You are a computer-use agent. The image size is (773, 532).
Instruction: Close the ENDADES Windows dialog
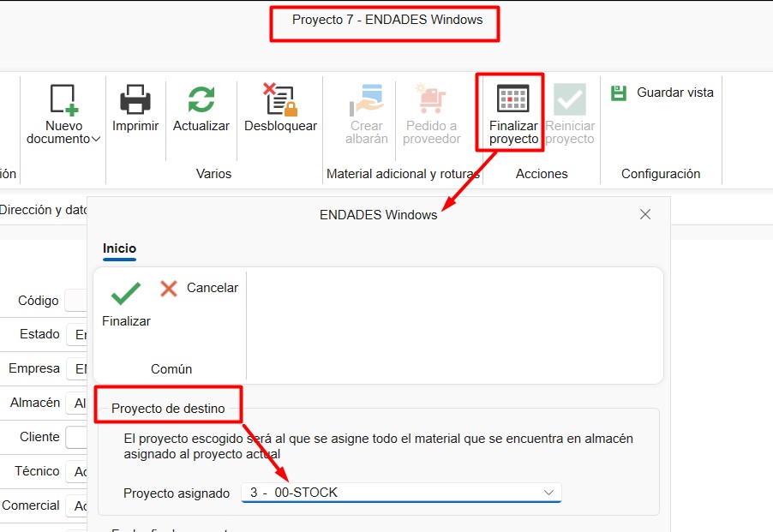tap(645, 214)
